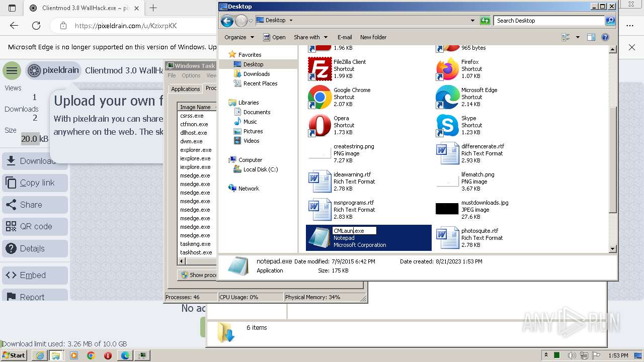Select Network in navigation pane

(249, 189)
